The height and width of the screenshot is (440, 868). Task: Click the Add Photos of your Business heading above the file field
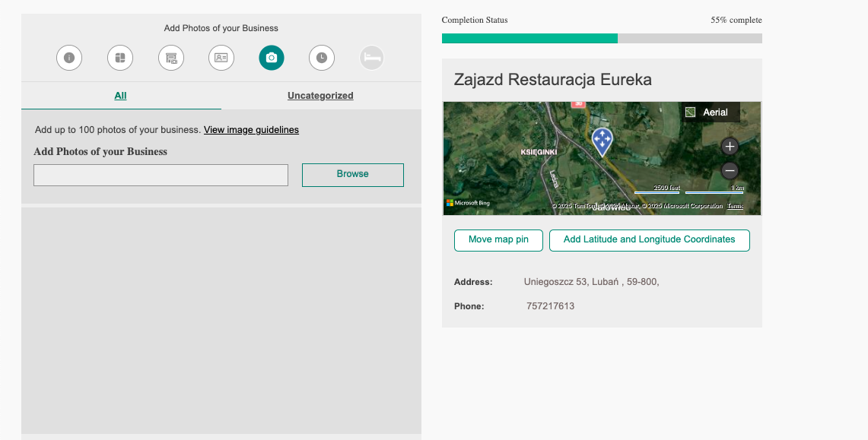[x=100, y=151]
